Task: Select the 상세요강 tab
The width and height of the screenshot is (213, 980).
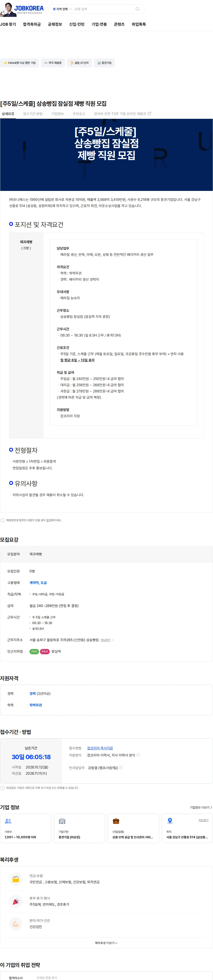Action: [x=8, y=114]
